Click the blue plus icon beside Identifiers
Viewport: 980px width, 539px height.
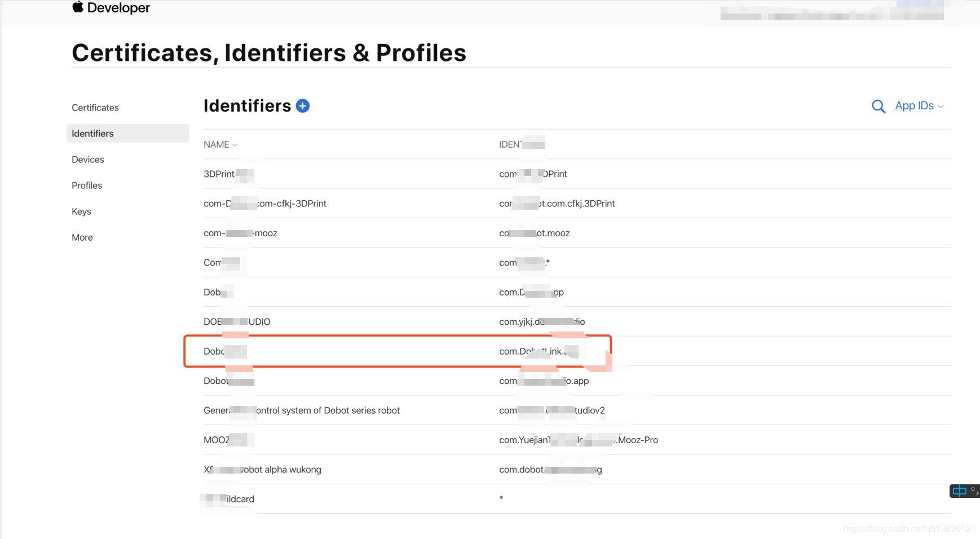tap(303, 106)
